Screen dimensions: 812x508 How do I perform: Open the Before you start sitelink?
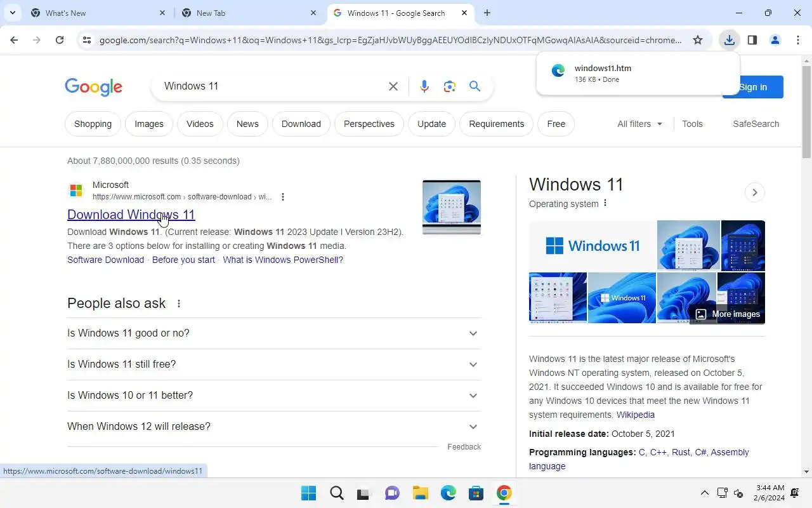pyautogui.click(x=183, y=260)
